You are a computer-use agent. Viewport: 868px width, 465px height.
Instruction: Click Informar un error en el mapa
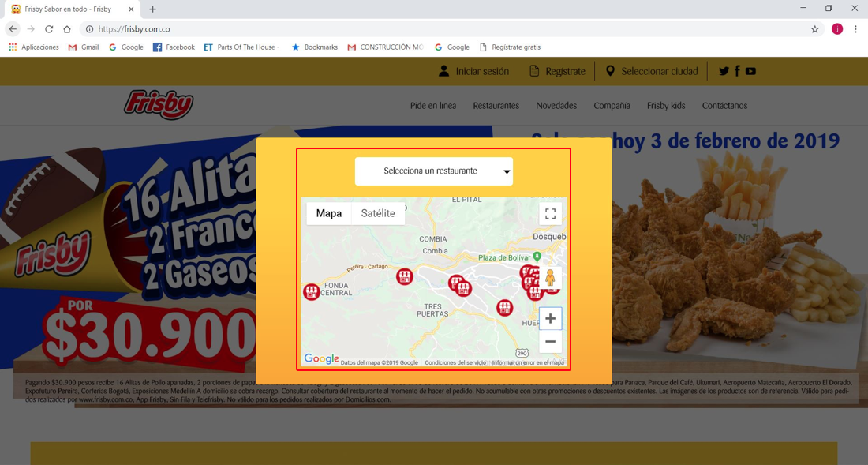pos(528,362)
